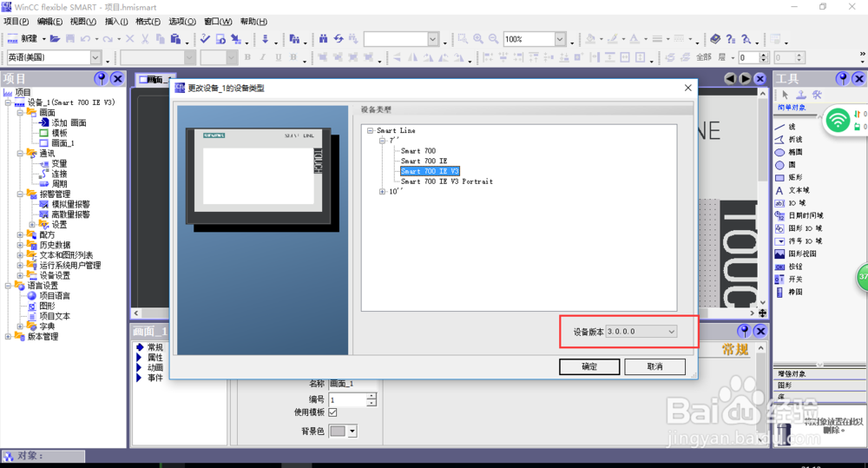Select the Text field (文本域) tool
Image resolution: width=868 pixels, height=468 pixels.
pyautogui.click(x=792, y=190)
